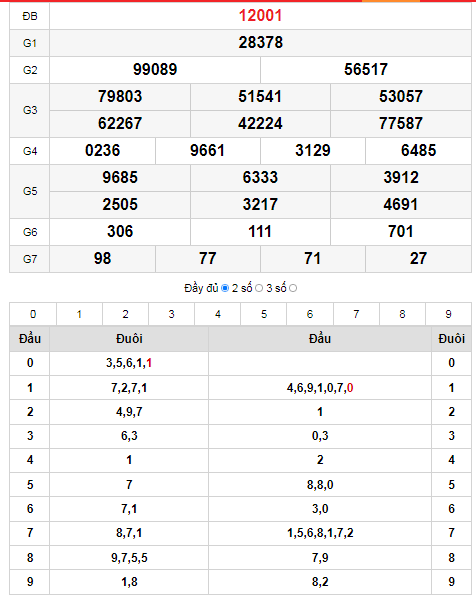Select the '2 số' radio option
Image resolution: width=476 pixels, height=599 pixels.
pyautogui.click(x=259, y=288)
